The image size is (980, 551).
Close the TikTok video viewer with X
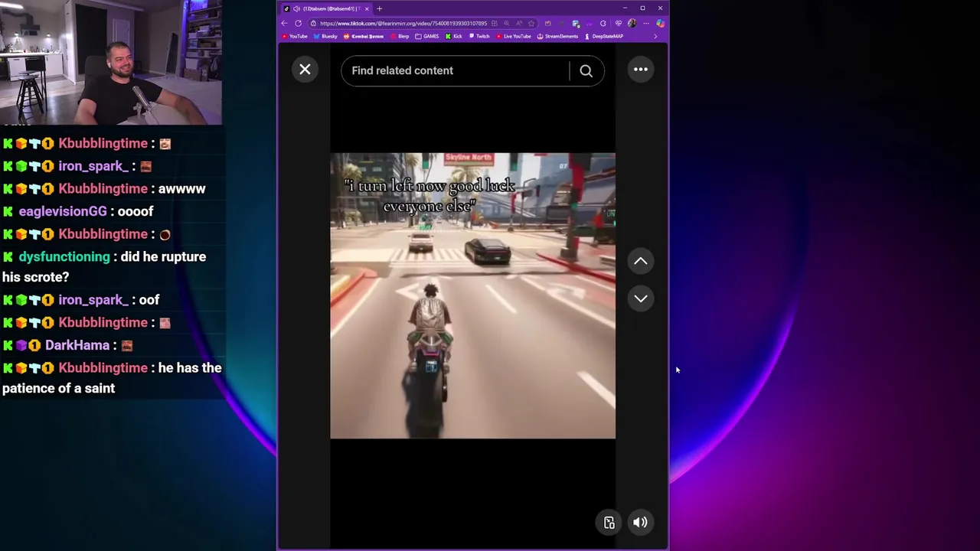[x=305, y=70]
